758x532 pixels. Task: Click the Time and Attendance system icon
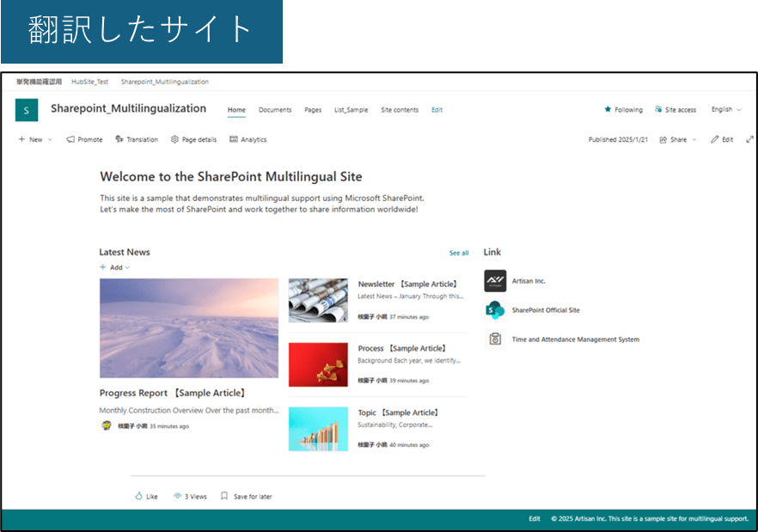[495, 339]
